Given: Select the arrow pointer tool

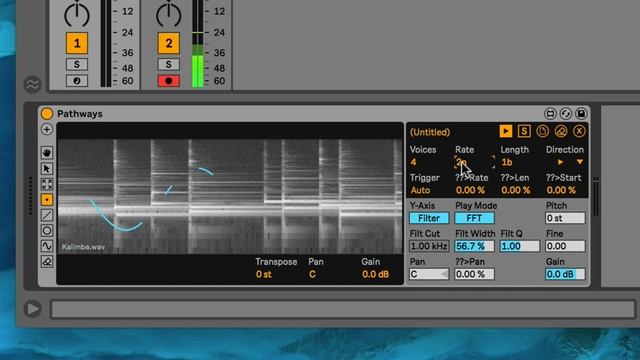Looking at the screenshot, I should 47,168.
